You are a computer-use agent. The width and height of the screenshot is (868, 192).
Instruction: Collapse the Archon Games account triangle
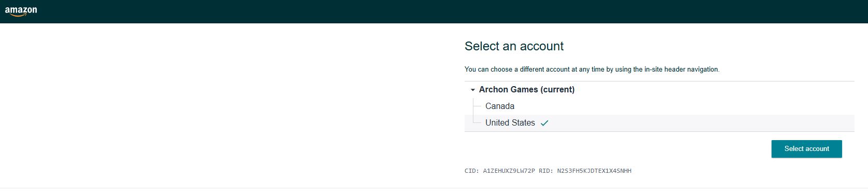click(472, 90)
